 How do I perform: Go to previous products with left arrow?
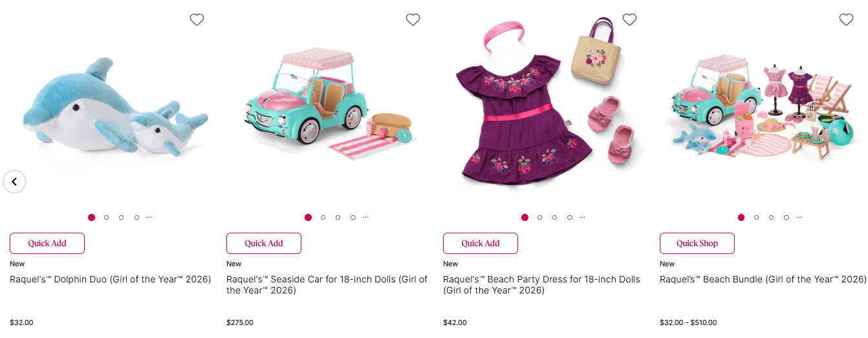(x=14, y=182)
